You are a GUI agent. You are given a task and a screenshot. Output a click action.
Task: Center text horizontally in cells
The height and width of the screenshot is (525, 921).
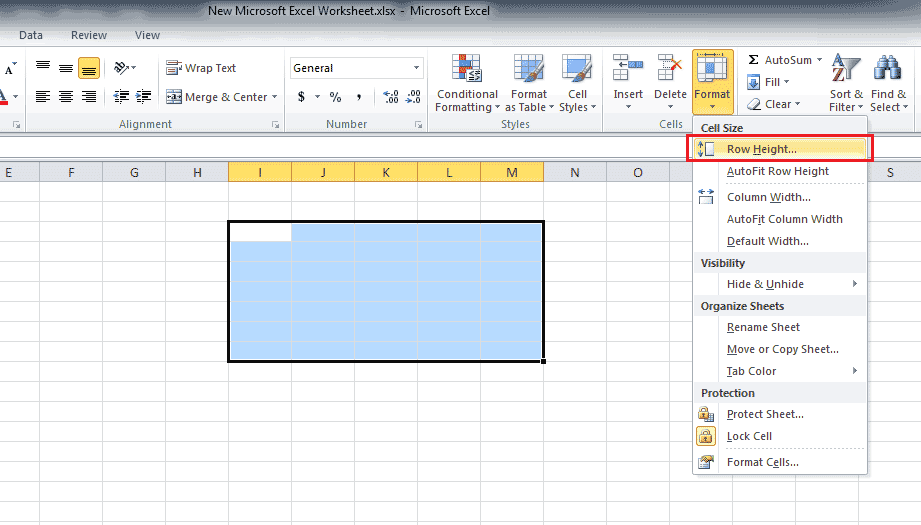pyautogui.click(x=66, y=96)
